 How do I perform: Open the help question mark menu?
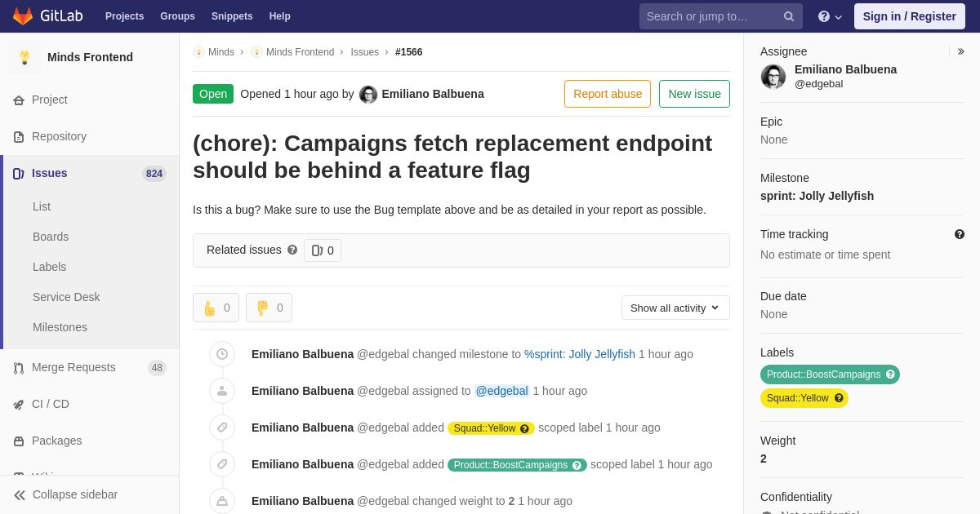[x=830, y=16]
